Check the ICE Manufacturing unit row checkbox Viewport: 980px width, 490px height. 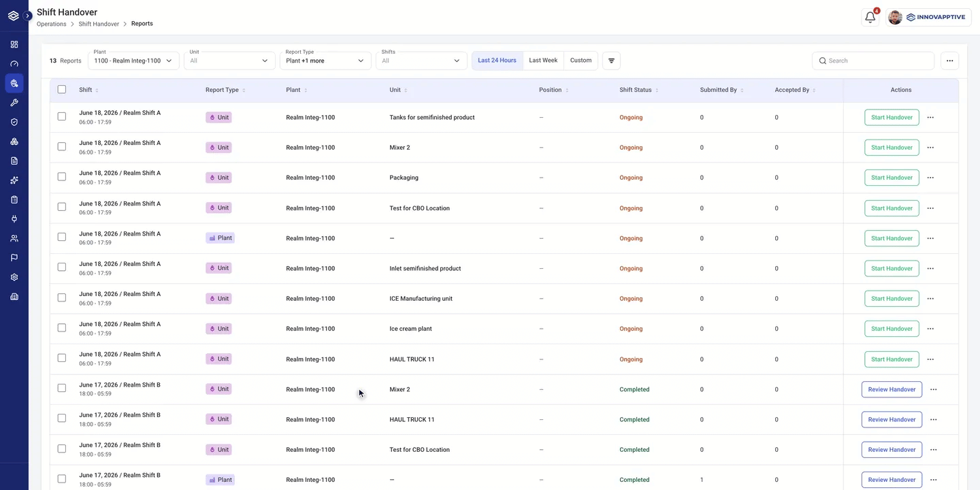pos(62,297)
